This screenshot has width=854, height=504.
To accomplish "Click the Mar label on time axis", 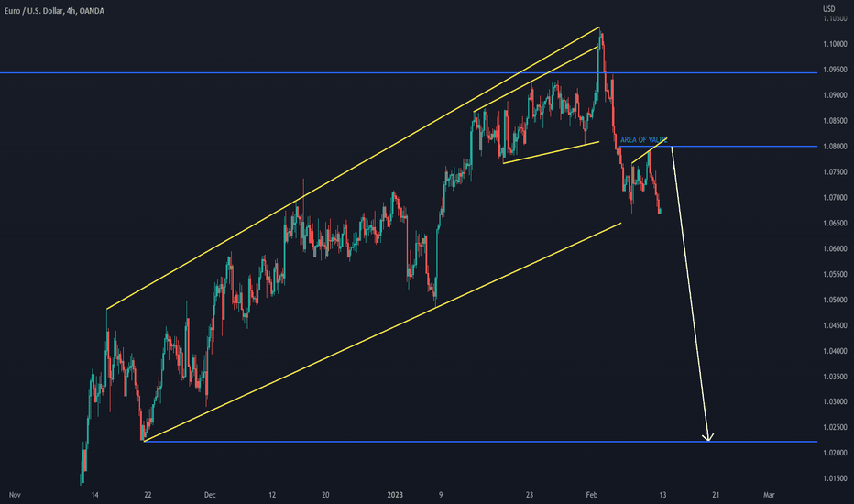I will pyautogui.click(x=769, y=495).
